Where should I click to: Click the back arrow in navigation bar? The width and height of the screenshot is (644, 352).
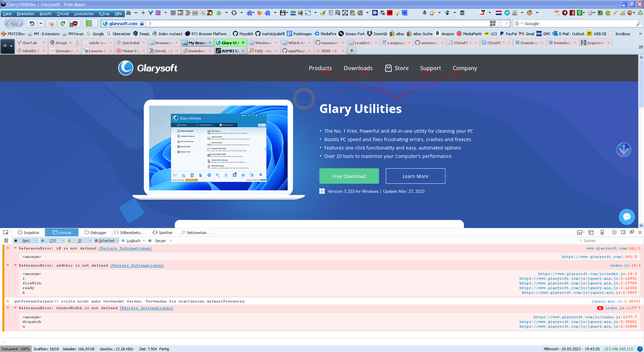(10, 23)
